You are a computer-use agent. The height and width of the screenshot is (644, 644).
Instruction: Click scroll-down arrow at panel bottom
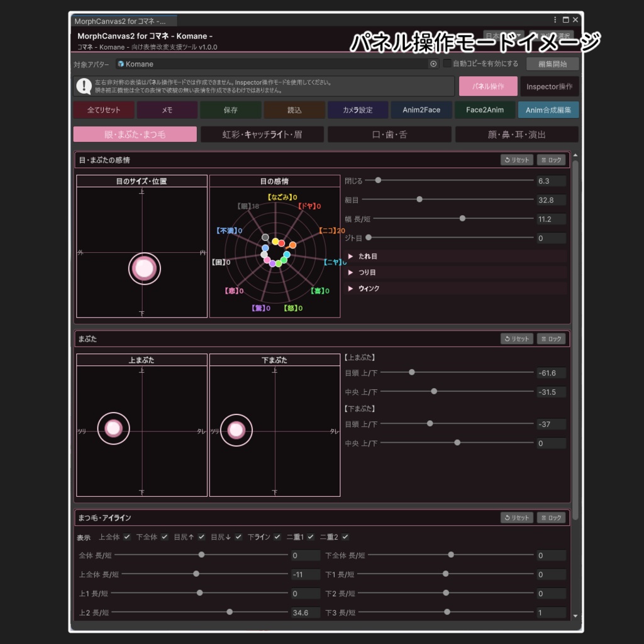tap(575, 615)
